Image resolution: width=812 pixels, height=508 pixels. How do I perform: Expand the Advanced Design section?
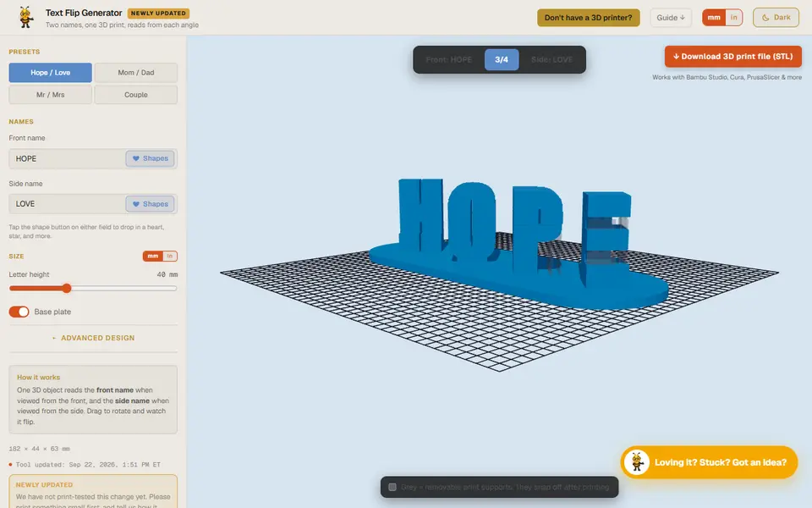click(x=93, y=338)
